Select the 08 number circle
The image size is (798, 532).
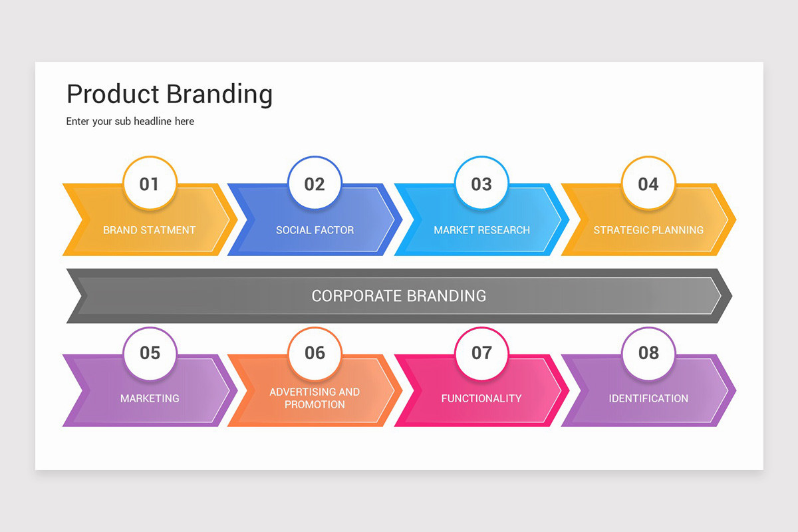(x=648, y=353)
